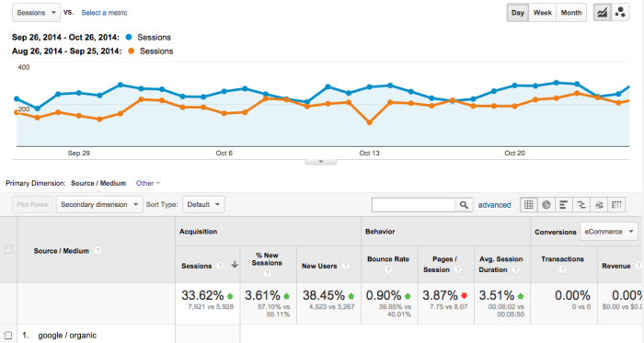Viewport: 644px width, 343px height.
Task: Select the Performance bar view icon
Action: [x=563, y=205]
